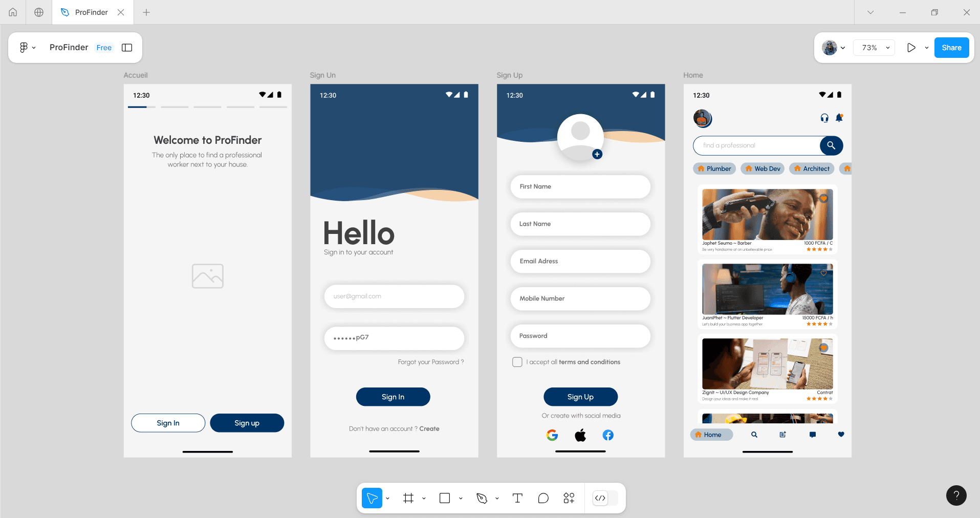The height and width of the screenshot is (518, 980).
Task: Expand Frame tool options chevron
Action: click(x=424, y=498)
